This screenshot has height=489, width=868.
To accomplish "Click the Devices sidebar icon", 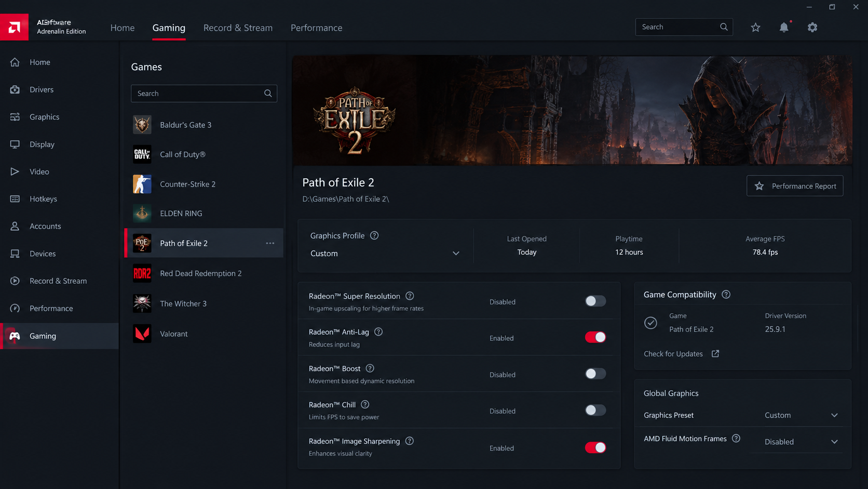I will point(15,254).
